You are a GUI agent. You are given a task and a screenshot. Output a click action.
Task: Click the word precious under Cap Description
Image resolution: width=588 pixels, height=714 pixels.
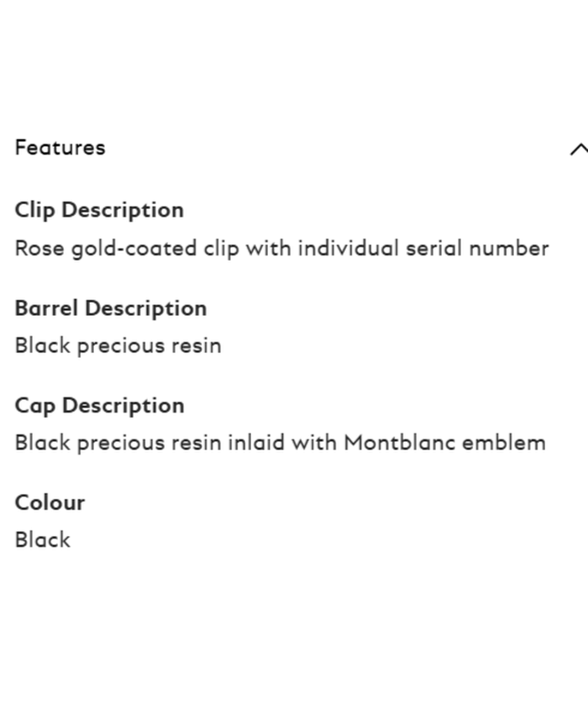pyautogui.click(x=121, y=444)
